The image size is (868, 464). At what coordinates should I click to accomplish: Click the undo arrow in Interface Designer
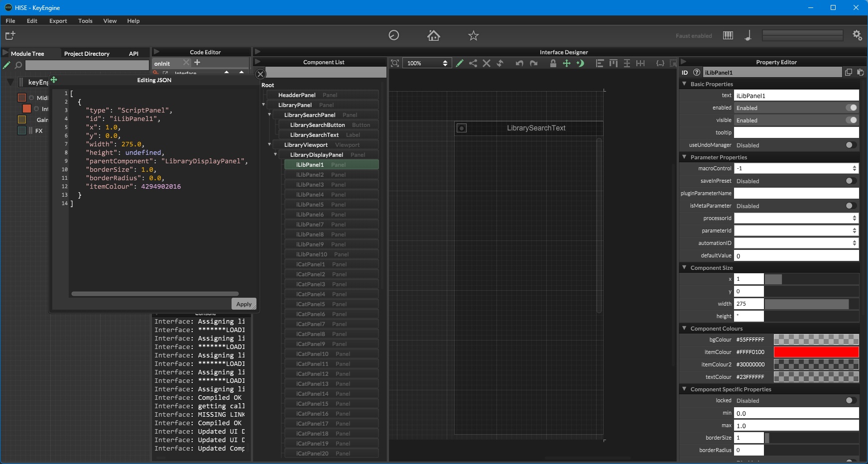(x=519, y=63)
